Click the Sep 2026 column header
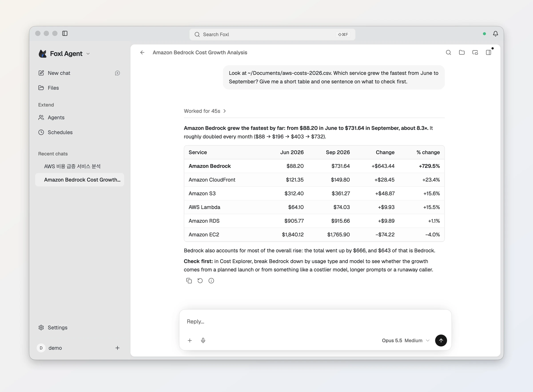This screenshot has height=392, width=533. (338, 152)
